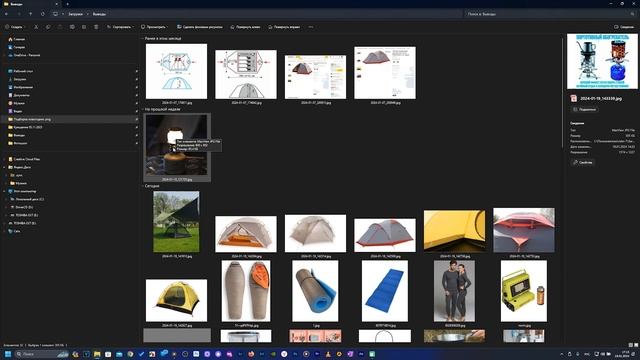This screenshot has width=640, height=360.
Task: Click File Explorer icon on taskbar
Action: coord(97,354)
